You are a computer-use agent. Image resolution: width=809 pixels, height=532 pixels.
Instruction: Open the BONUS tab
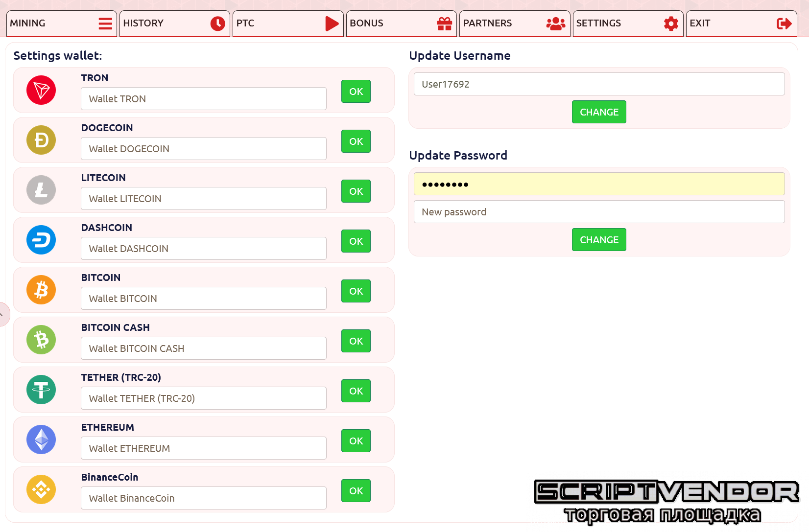point(402,23)
